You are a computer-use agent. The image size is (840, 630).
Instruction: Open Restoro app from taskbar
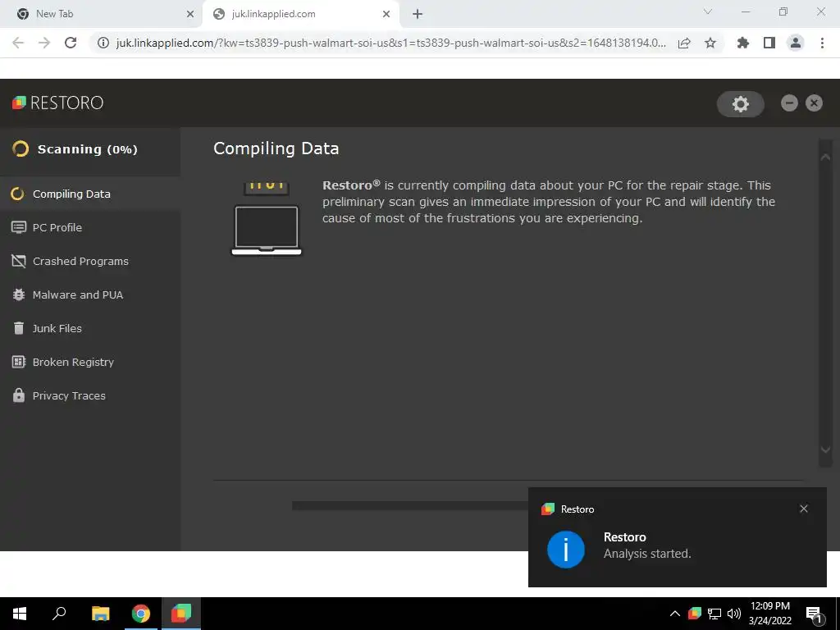pos(181,614)
